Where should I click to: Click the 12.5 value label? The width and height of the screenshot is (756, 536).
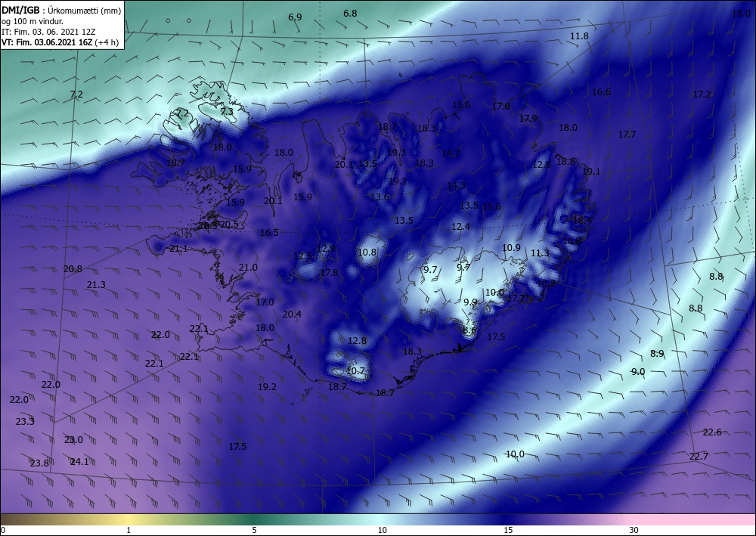(303, 256)
